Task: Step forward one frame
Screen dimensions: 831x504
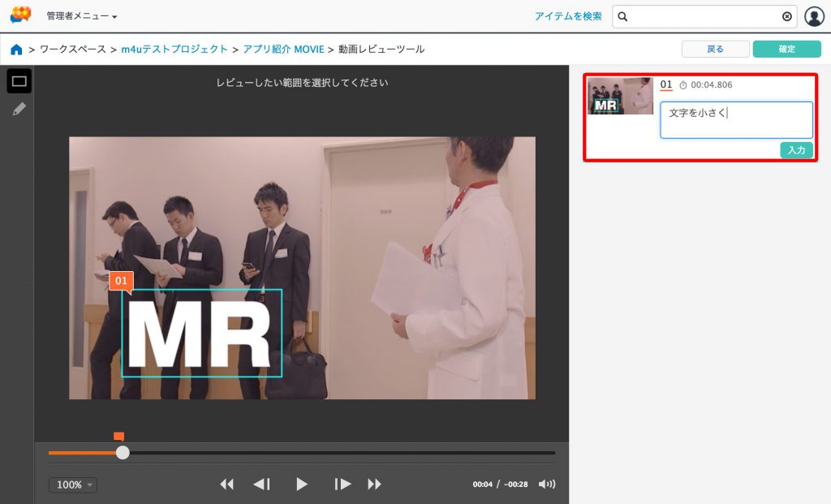Action: [342, 485]
